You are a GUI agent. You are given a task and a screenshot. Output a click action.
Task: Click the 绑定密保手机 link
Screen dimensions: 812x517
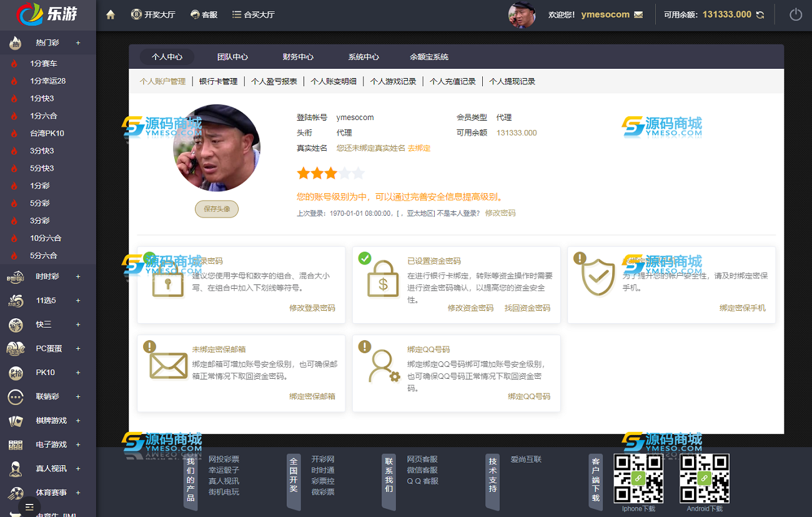point(743,308)
